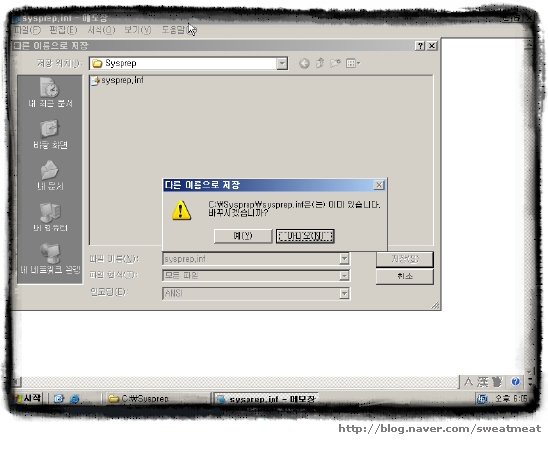This screenshot has width=548, height=450.
Task: Click the 취소 cancel button
Action: tap(405, 276)
